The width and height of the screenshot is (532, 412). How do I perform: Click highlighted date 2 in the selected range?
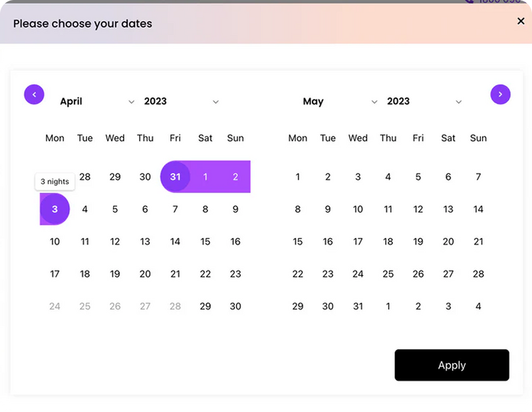[235, 177]
